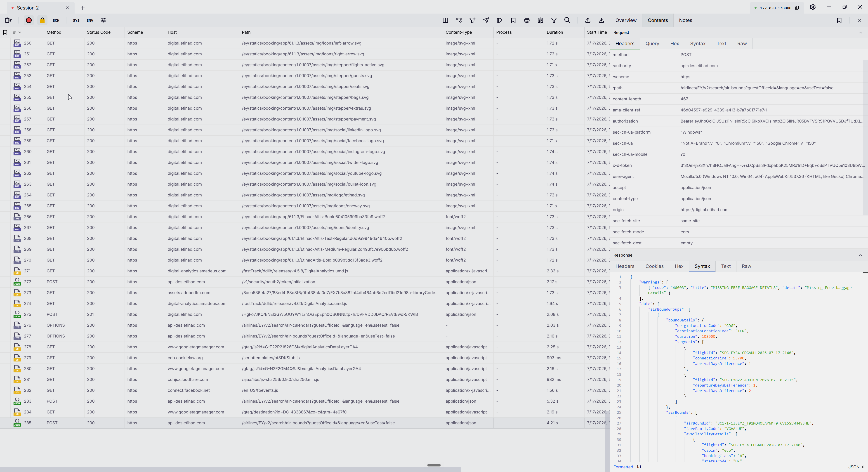
Task: Click the horizontal scrollbar under request list
Action: pyautogui.click(x=231, y=469)
